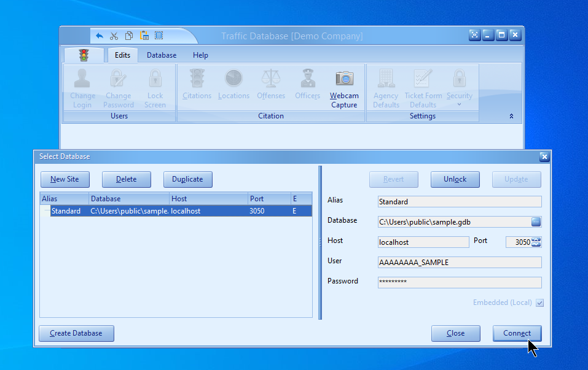
Task: Click the New Site button
Action: [x=65, y=179]
